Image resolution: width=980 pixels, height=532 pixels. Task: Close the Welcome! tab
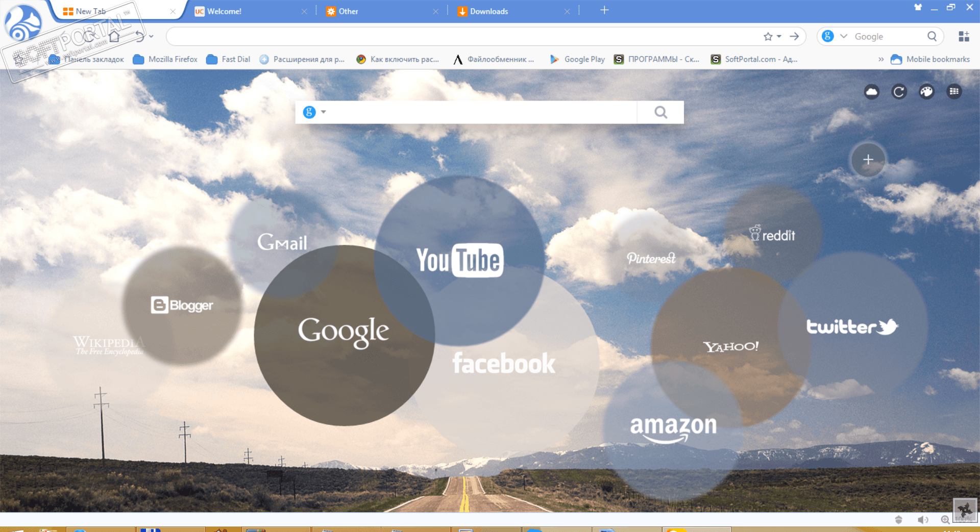pos(304,11)
